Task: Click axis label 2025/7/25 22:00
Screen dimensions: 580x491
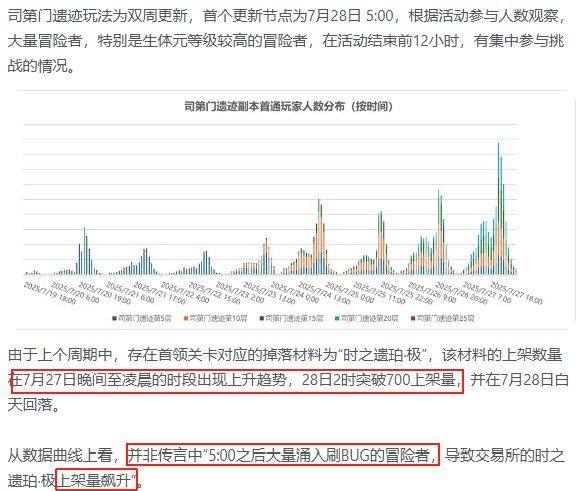Action: 406,293
